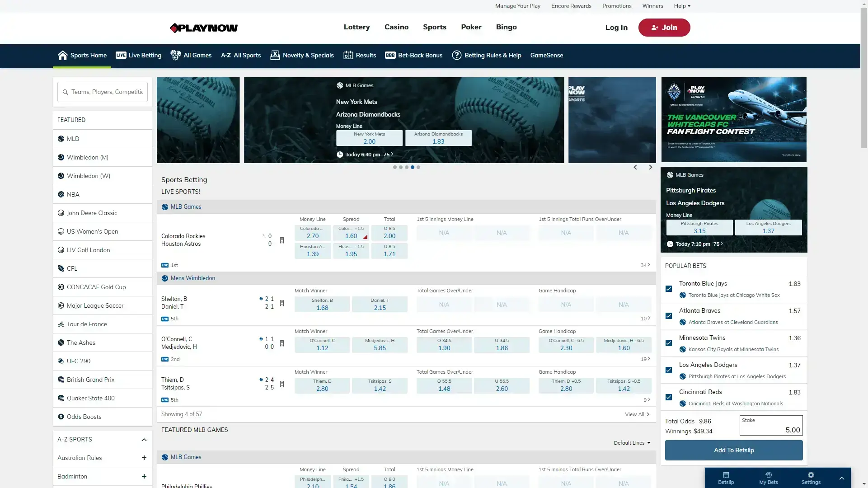Select the fifth carousel dot indicator
Screen dimensions: 868x488
click(x=418, y=167)
